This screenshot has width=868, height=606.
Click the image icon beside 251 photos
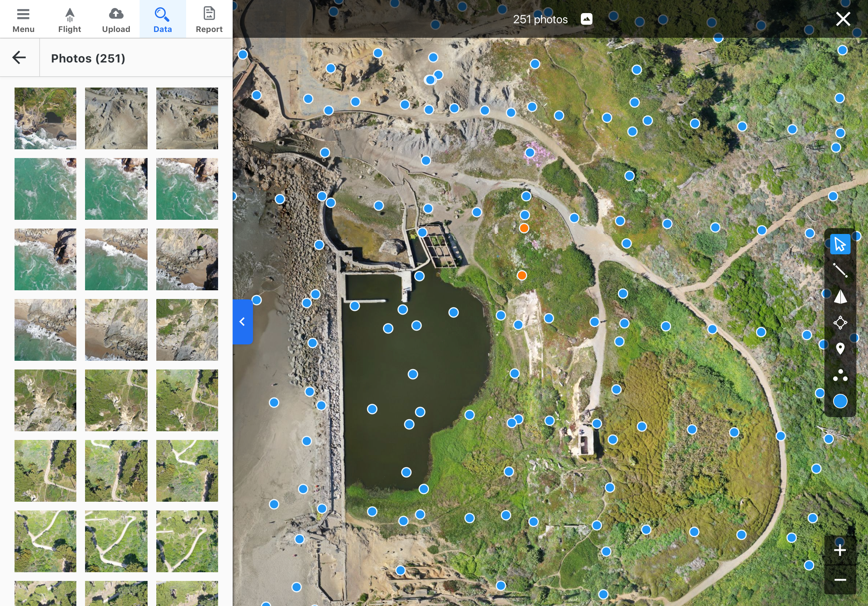(586, 19)
